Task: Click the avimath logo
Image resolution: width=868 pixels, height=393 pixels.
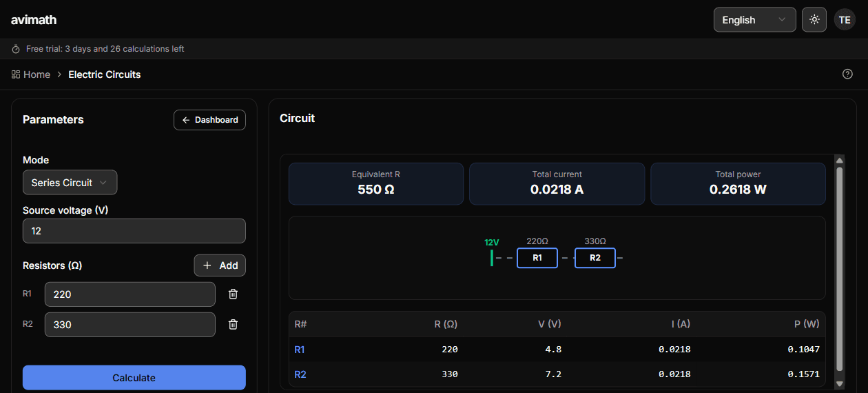Action: (x=34, y=20)
